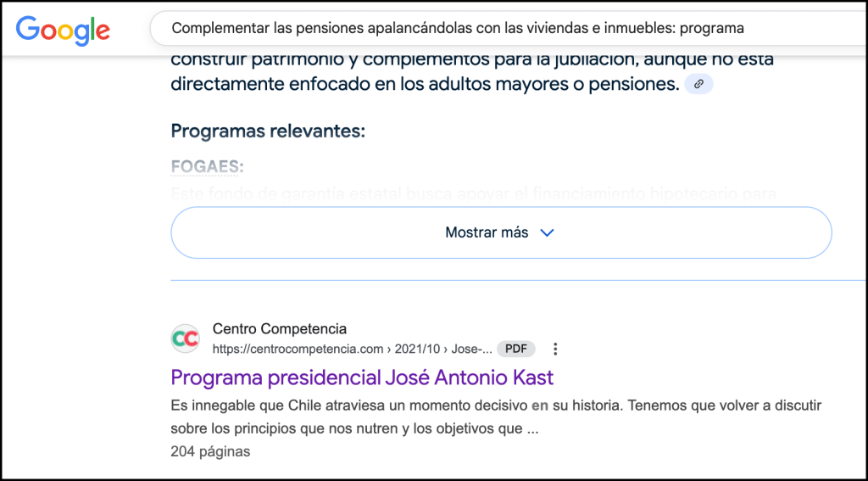This screenshot has width=868, height=481.
Task: Click the Google logo
Action: click(x=63, y=30)
